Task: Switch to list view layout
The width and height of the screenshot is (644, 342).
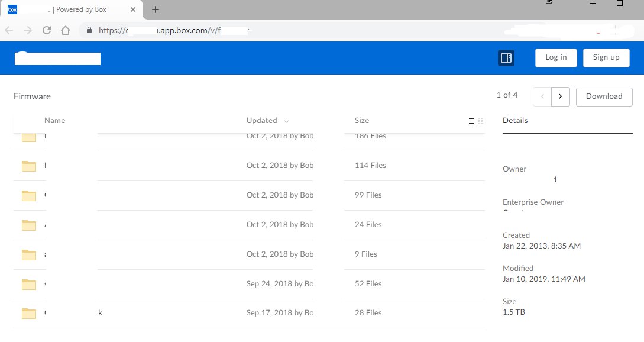Action: [471, 121]
